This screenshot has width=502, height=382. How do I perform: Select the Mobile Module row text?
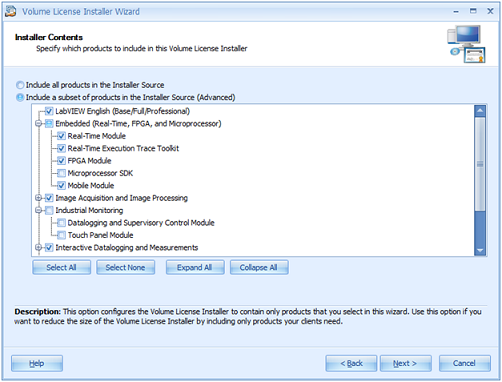[91, 185]
